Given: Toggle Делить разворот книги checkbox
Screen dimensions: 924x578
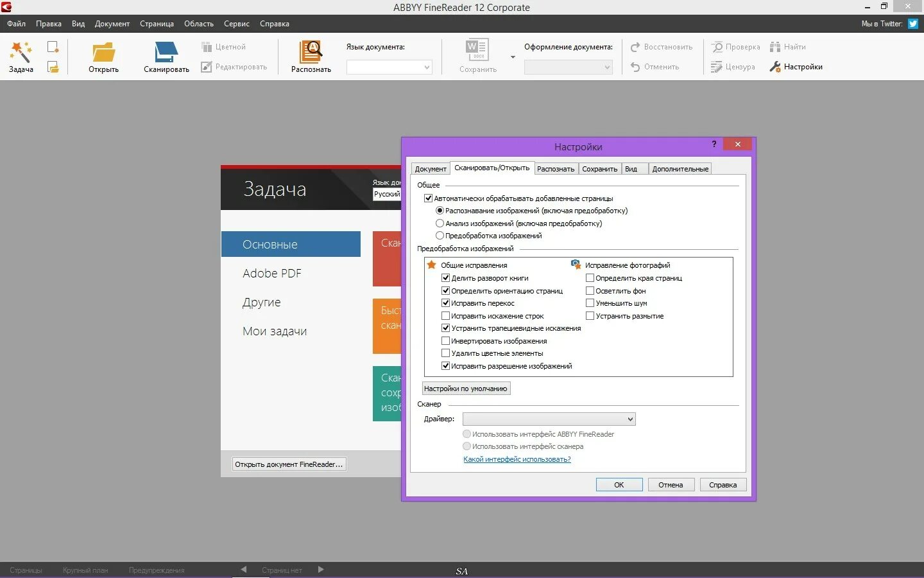Looking at the screenshot, I should (445, 278).
